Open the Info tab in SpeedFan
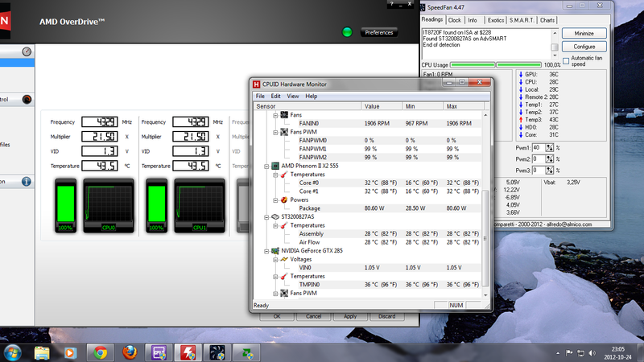 473,20
